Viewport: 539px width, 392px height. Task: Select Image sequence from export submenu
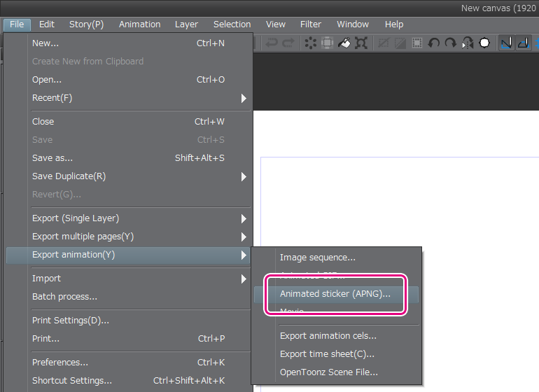coord(318,258)
